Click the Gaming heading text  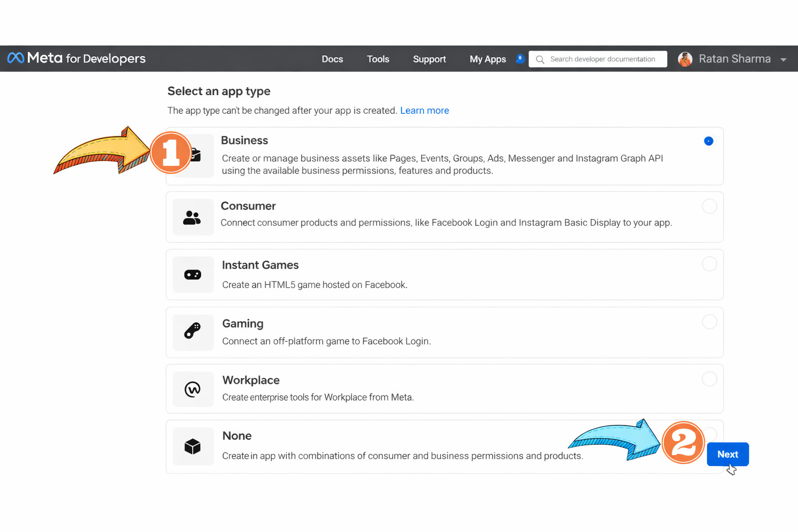[243, 324]
